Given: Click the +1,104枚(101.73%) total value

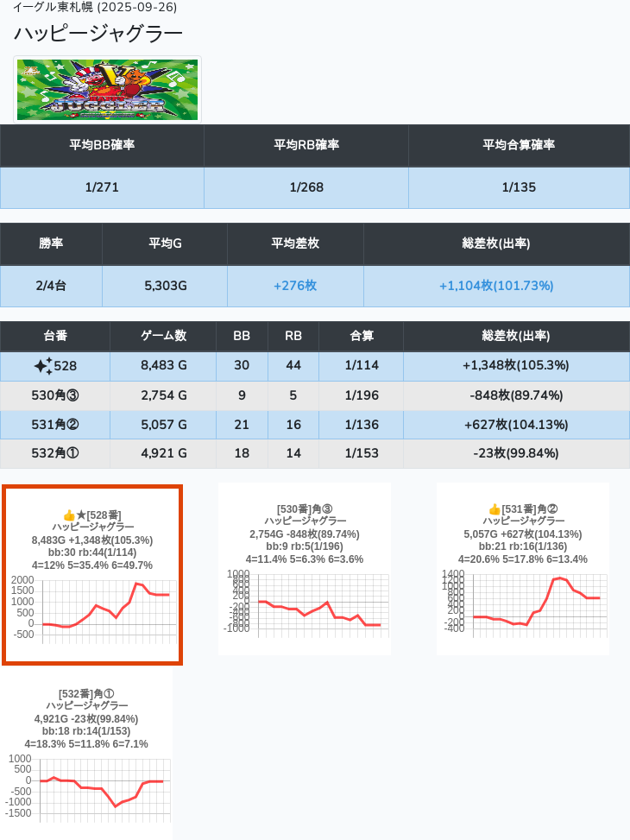Looking at the screenshot, I should click(x=496, y=286).
